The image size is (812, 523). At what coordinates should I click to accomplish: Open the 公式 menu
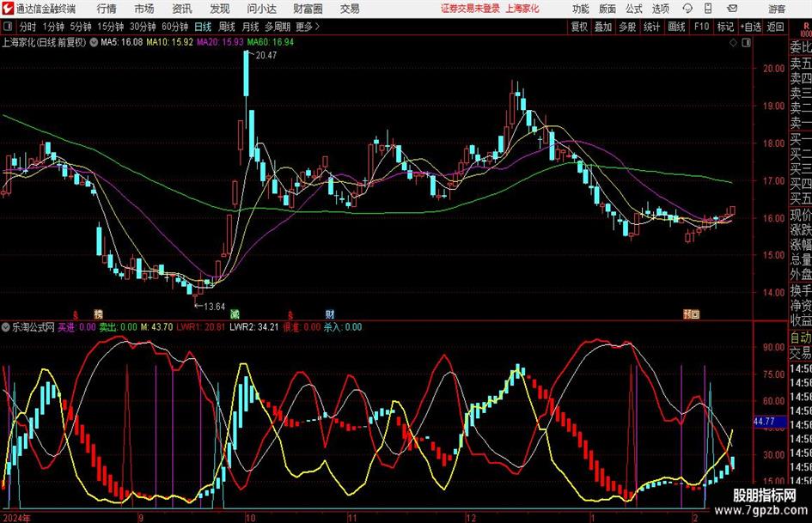[x=634, y=9]
